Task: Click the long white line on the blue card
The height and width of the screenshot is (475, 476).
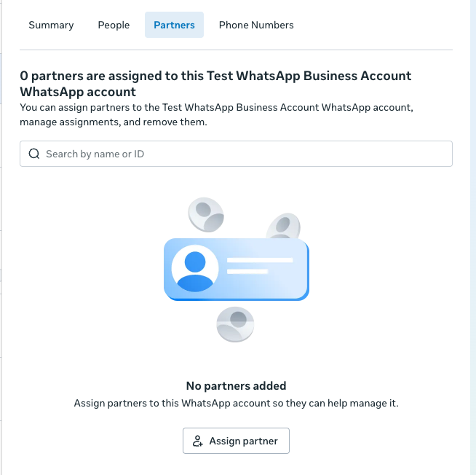Action: point(260,260)
